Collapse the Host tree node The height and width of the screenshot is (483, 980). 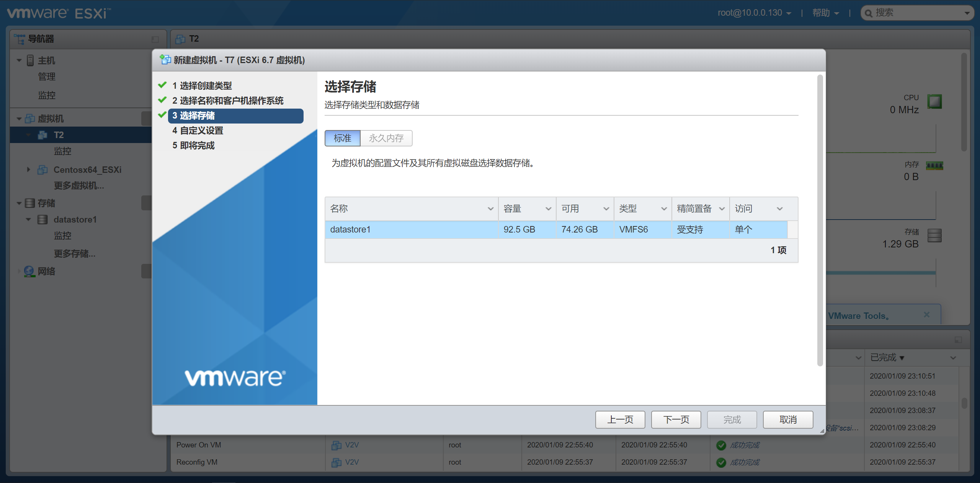point(19,60)
